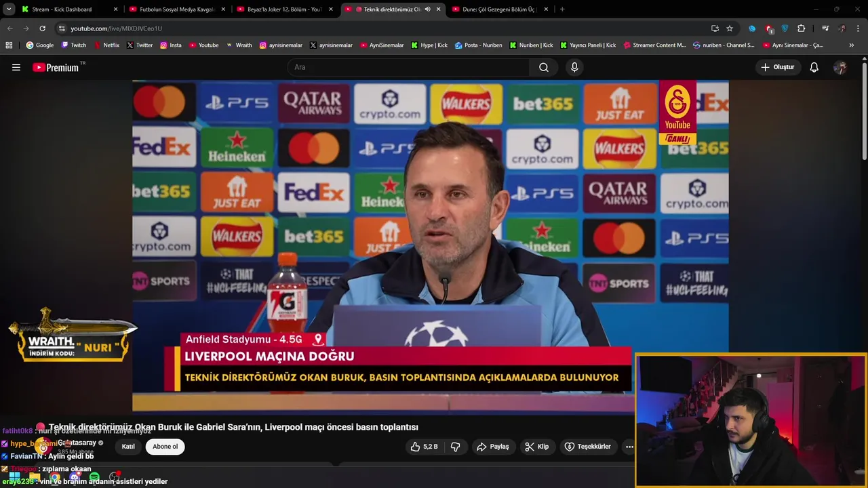Open the tab search dropdown arrow
This screenshot has width=868, height=488.
tap(9, 9)
